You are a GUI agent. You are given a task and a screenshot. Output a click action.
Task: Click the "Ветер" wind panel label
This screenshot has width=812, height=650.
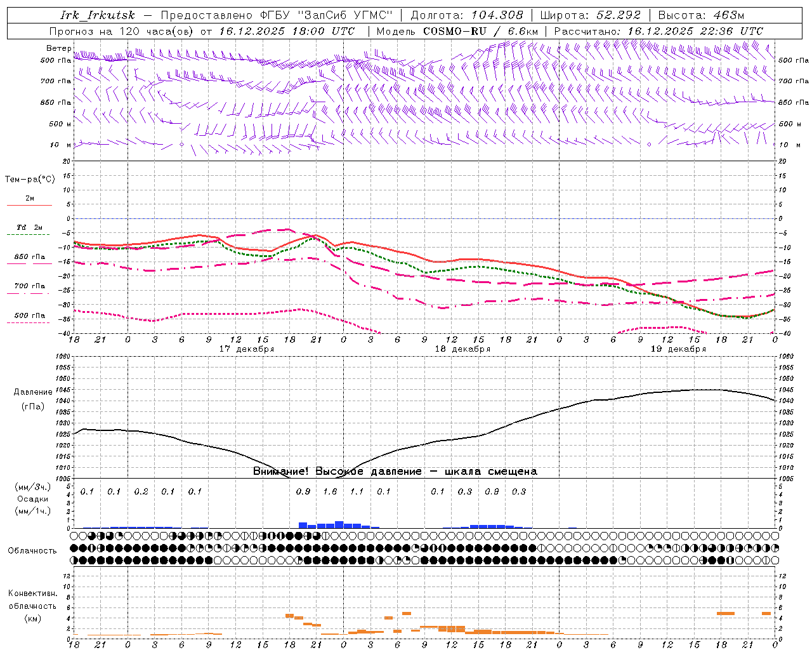click(58, 48)
